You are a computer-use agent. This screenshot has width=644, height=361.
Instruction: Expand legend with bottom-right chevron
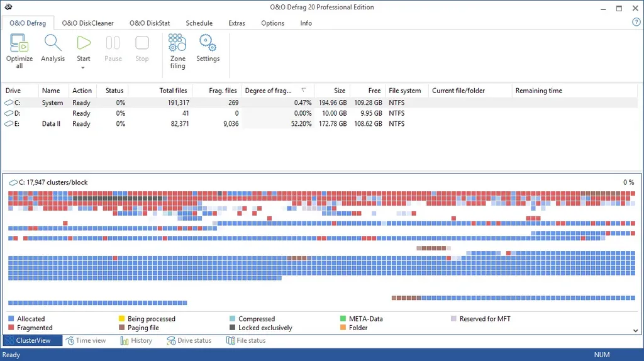(635, 331)
